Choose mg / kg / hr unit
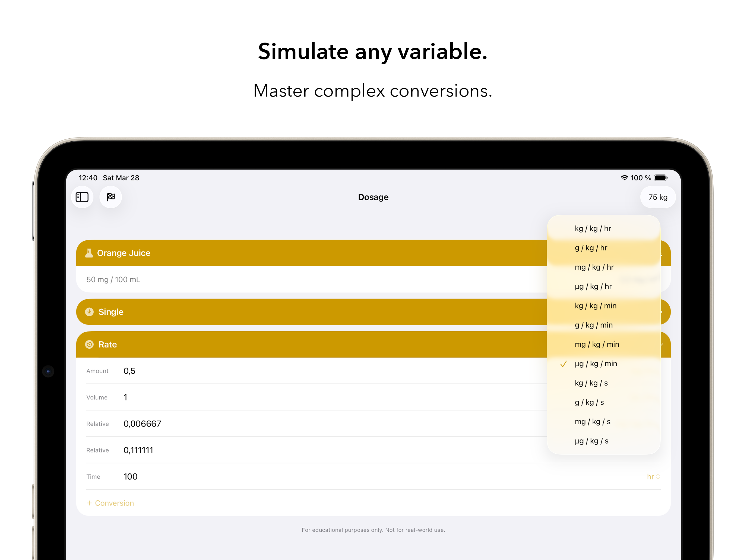The height and width of the screenshot is (560, 747). [603, 267]
